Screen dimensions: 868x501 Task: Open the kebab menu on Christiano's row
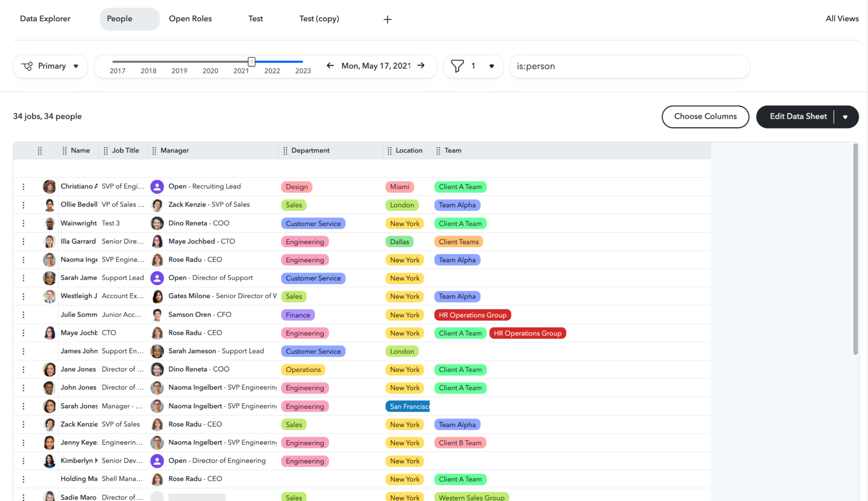click(23, 186)
